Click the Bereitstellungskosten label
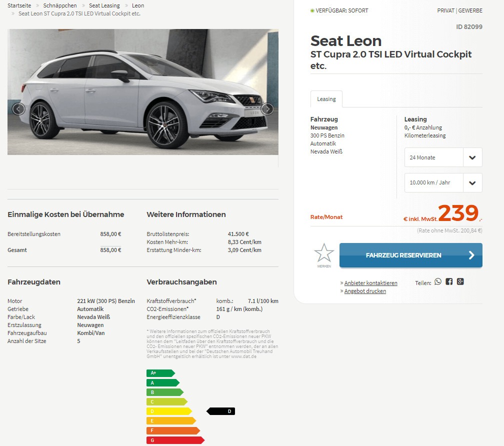Screen dimensions: 504x446 tap(34, 234)
